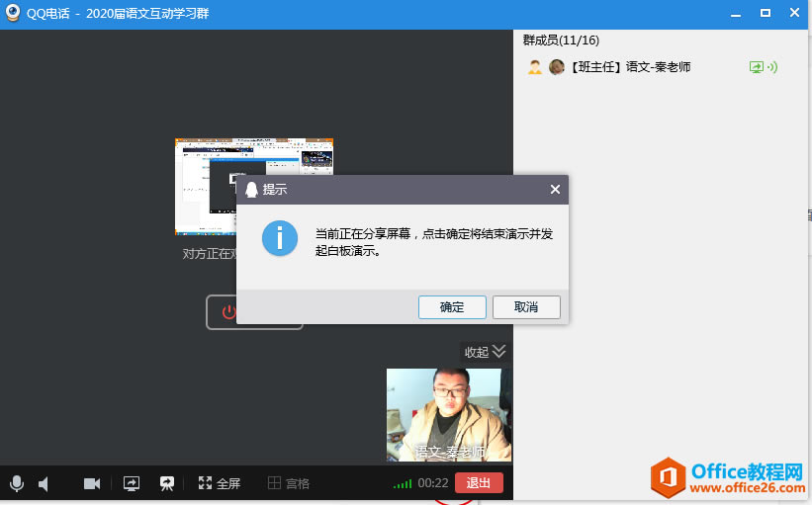
Task: Maximize the QQ电话 window
Action: tap(765, 13)
